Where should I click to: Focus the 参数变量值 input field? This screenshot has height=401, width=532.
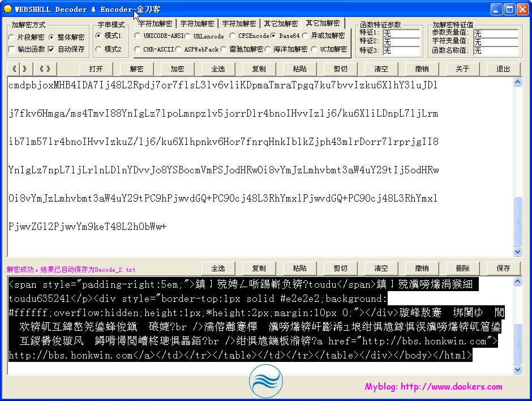tap(496, 33)
